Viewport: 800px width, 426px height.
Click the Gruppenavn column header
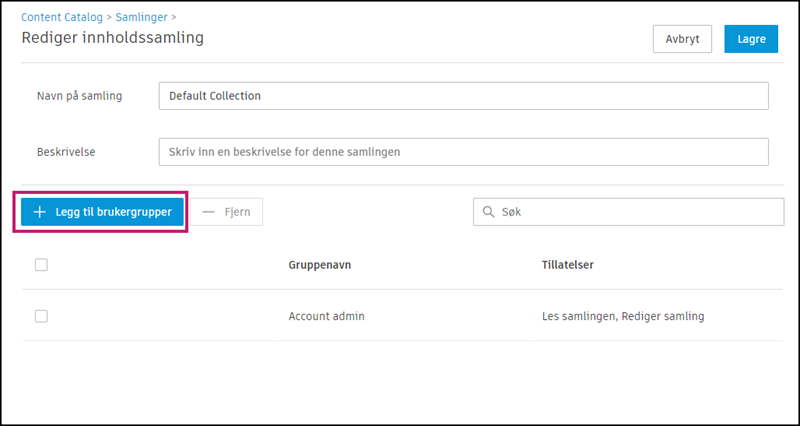pyautogui.click(x=319, y=265)
